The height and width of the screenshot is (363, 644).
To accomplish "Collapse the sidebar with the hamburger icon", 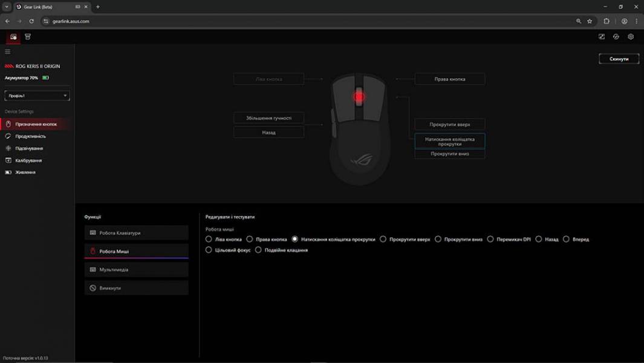I will point(7,51).
